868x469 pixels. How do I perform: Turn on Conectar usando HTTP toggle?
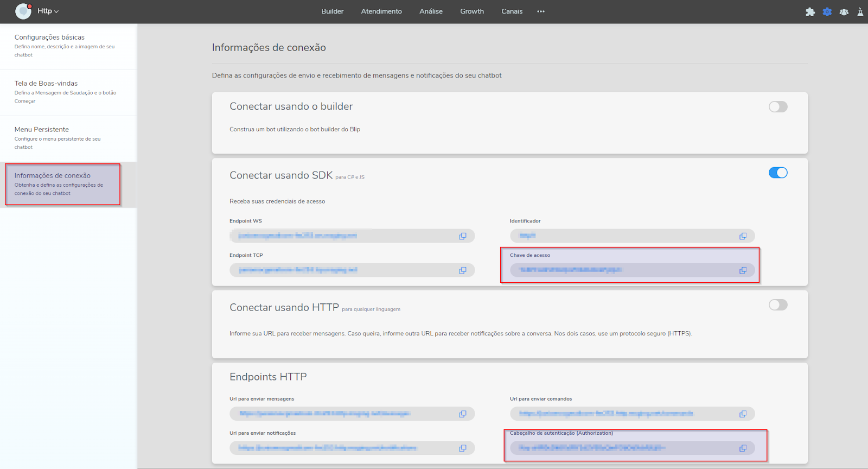[x=777, y=305]
